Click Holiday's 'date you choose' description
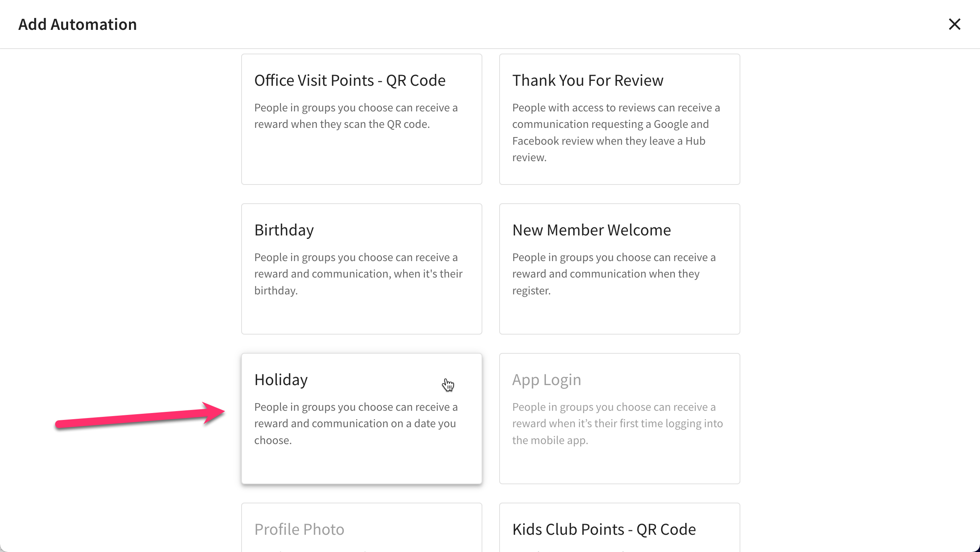The image size is (980, 552). pyautogui.click(x=356, y=423)
